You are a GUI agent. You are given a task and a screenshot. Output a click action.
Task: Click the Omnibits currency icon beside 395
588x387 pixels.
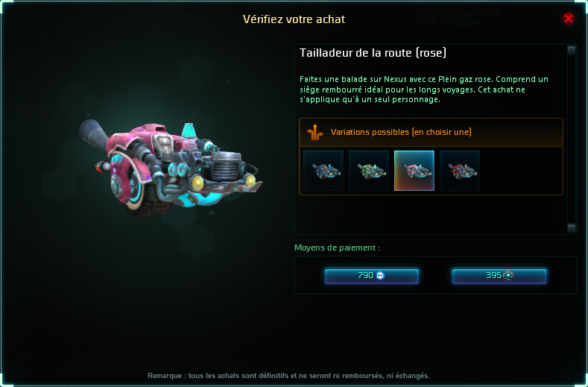tap(508, 275)
